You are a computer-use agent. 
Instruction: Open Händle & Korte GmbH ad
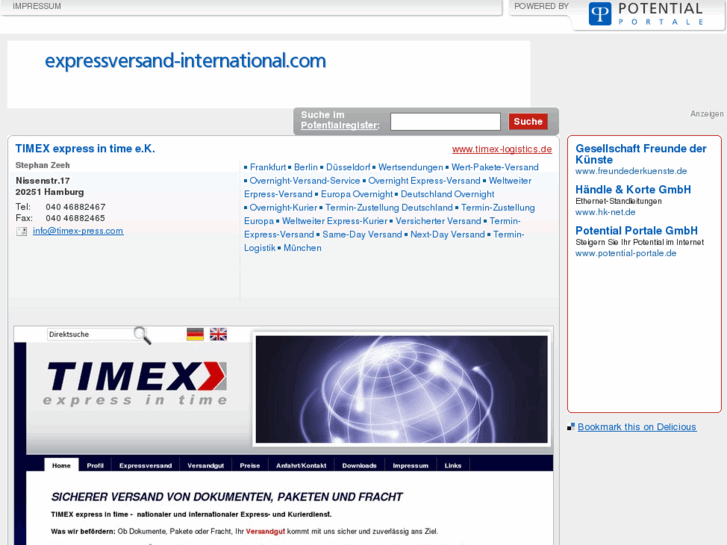pyautogui.click(x=633, y=190)
